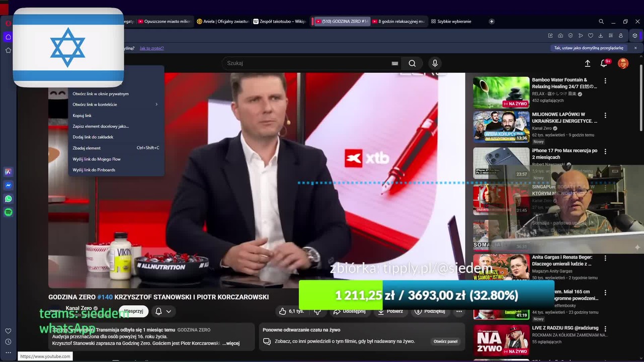Click the YouTube create upload icon

pyautogui.click(x=587, y=63)
